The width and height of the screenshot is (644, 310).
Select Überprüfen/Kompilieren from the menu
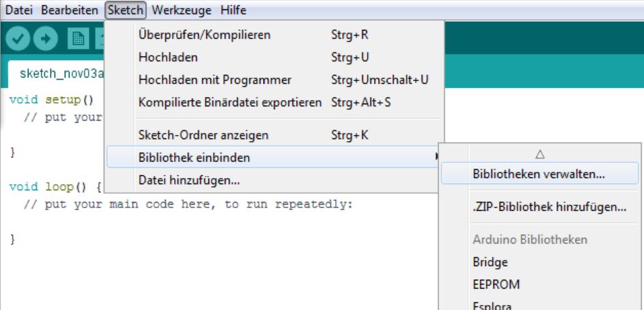click(x=204, y=34)
